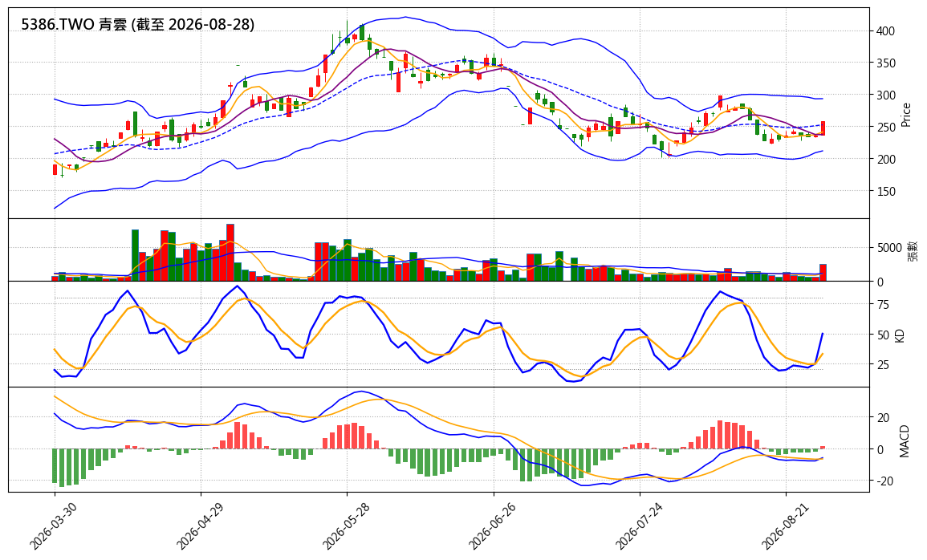
Task: Click the 350 price tick label
Action: click(x=886, y=63)
